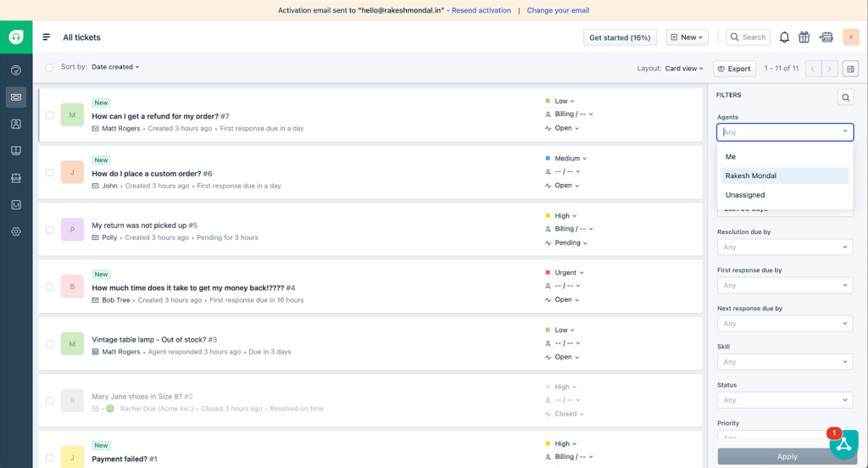Select ticket #3 Vintage table lamp checkbox

coord(49,344)
